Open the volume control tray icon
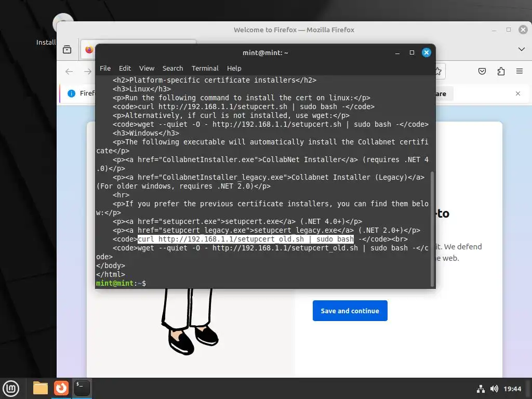Image resolution: width=532 pixels, height=399 pixels. coord(494,389)
